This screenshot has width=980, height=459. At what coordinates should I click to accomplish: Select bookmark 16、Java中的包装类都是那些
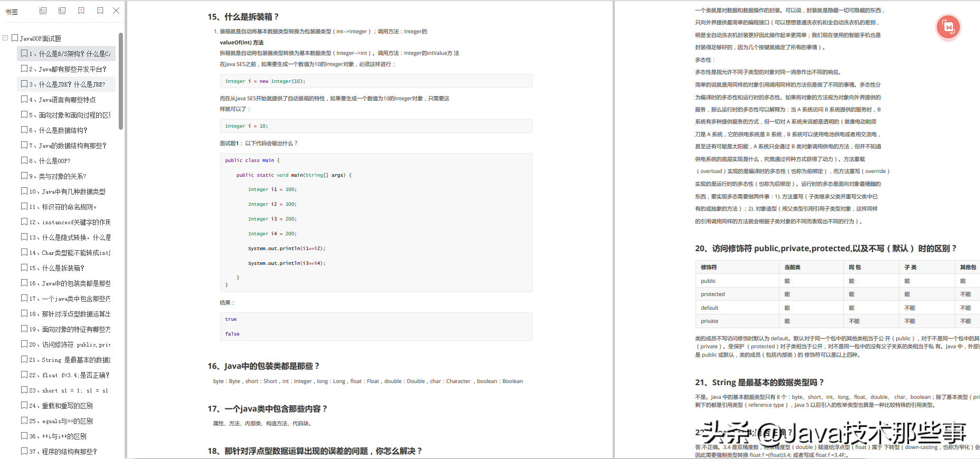[x=66, y=283]
